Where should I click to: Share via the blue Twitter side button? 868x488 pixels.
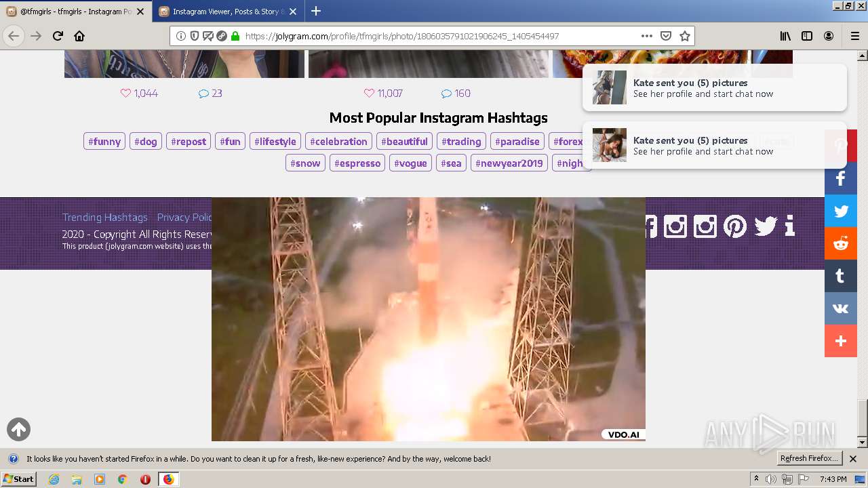point(841,211)
